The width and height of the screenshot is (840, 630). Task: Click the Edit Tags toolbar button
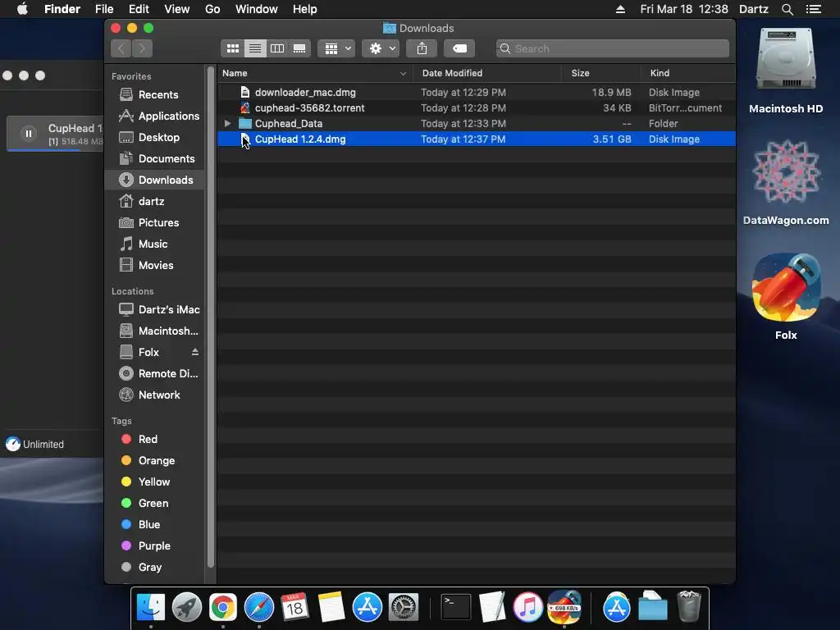click(x=459, y=48)
